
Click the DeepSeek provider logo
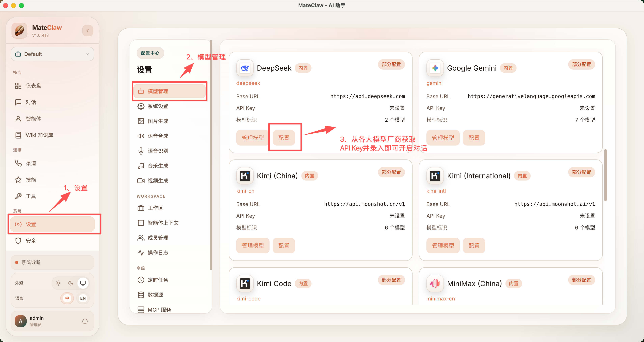pos(245,68)
